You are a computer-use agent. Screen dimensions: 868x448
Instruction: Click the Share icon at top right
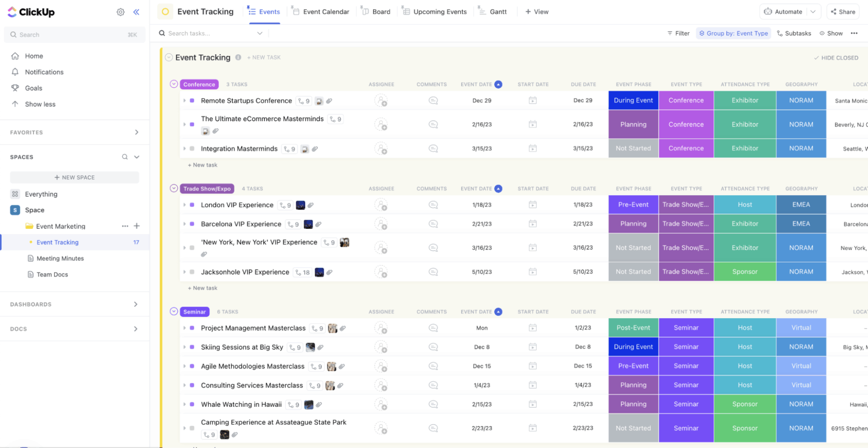(x=842, y=11)
